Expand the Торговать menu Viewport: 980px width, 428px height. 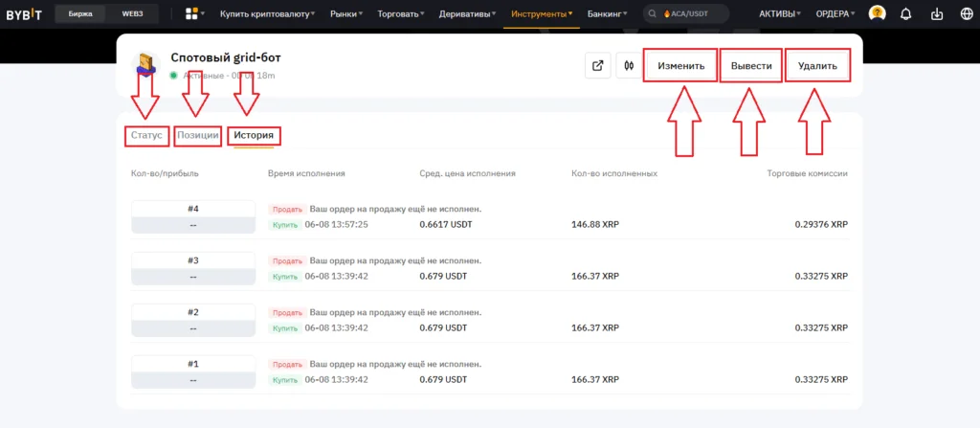(401, 13)
